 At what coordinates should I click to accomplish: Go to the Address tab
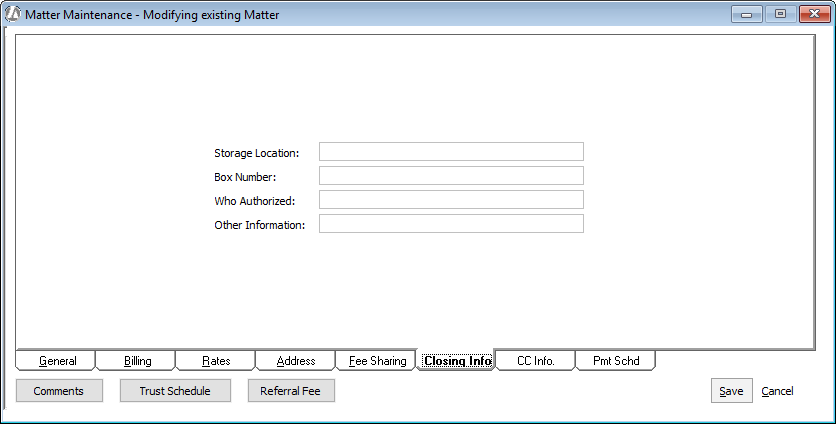[x=296, y=361]
